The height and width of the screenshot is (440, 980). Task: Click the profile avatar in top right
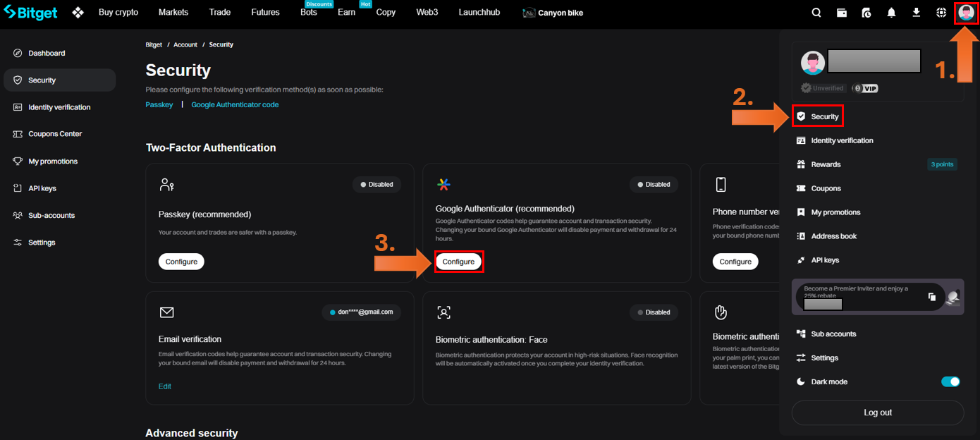(x=965, y=13)
